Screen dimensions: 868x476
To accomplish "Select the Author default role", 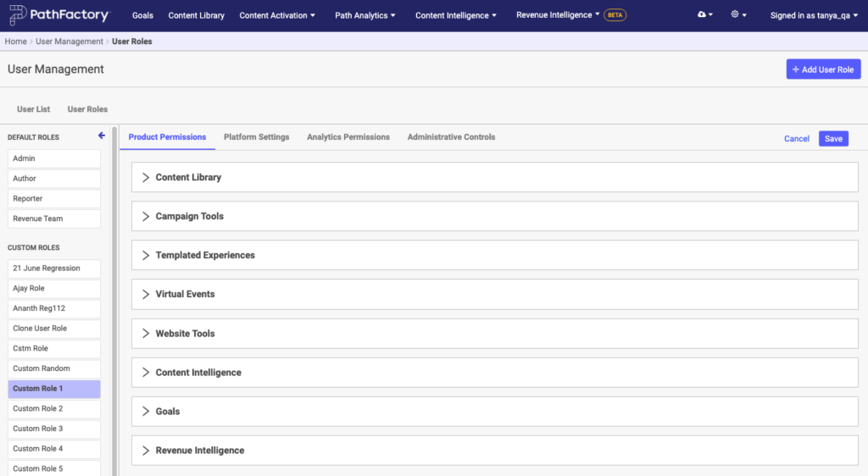I will [54, 179].
